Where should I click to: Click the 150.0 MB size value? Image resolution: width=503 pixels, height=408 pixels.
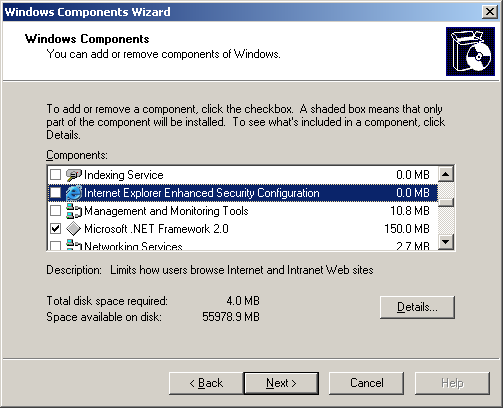coord(407,229)
